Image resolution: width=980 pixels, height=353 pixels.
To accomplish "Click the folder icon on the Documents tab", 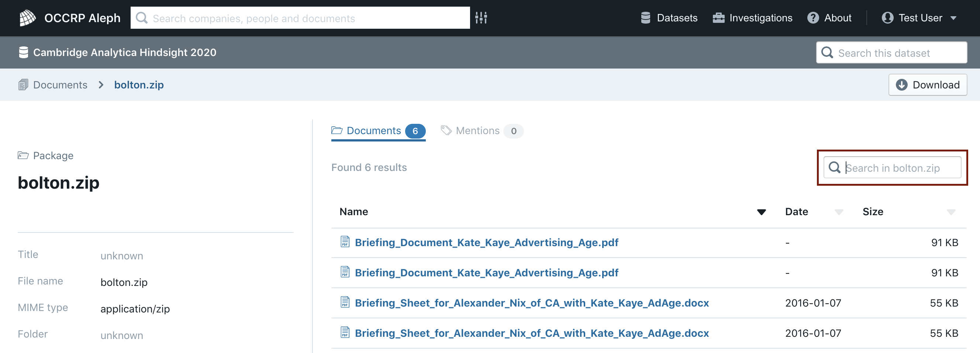I will (337, 131).
